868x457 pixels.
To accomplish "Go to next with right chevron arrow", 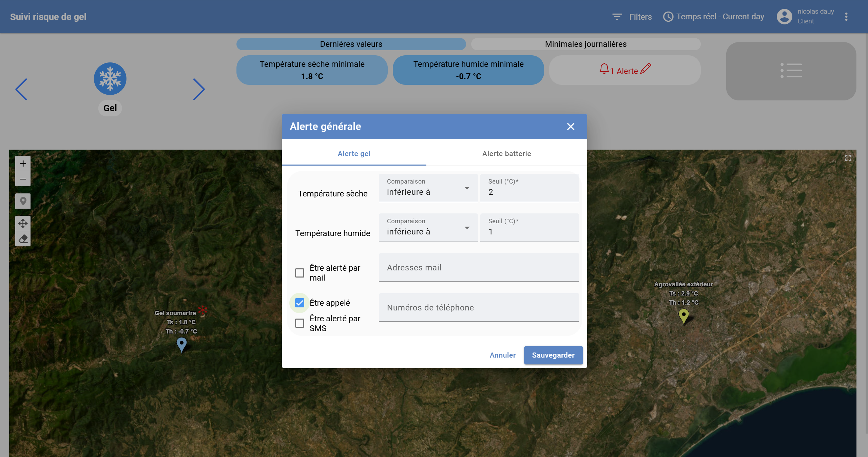I will click(x=199, y=90).
